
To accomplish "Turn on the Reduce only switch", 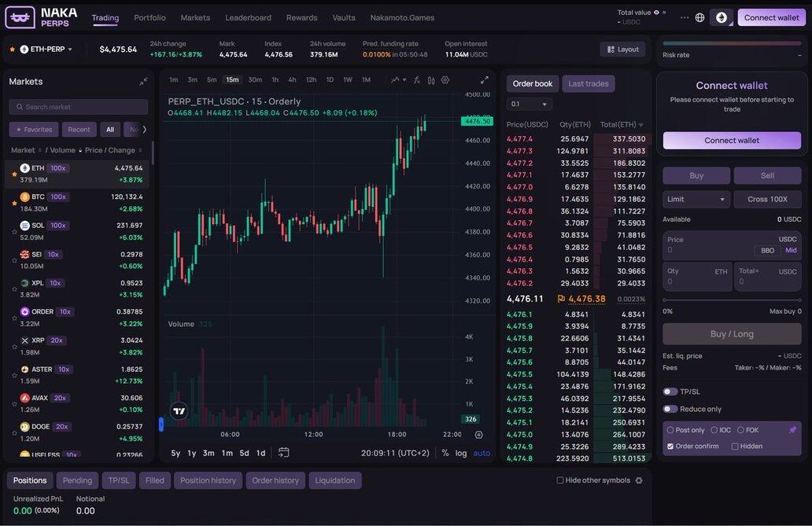I will 670,409.
